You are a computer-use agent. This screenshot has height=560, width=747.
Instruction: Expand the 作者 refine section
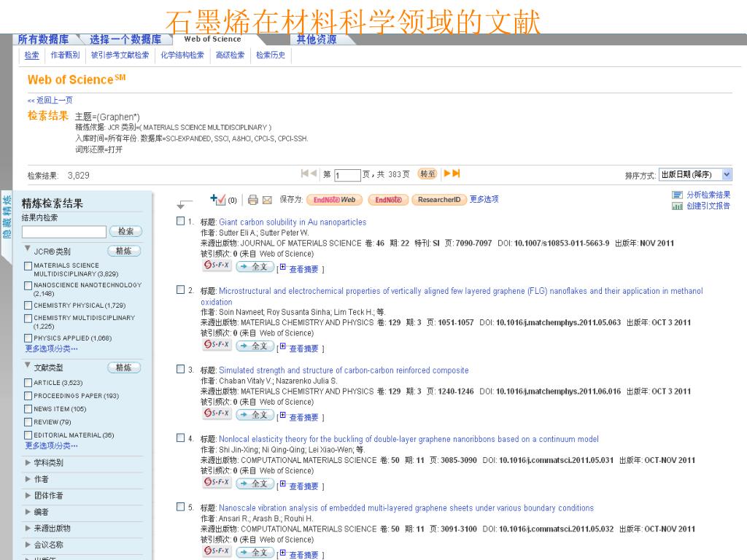coord(28,479)
